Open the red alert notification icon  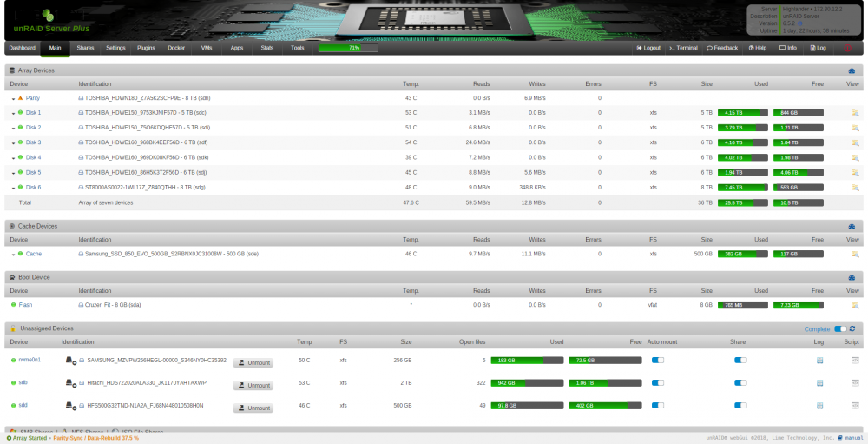tap(847, 49)
